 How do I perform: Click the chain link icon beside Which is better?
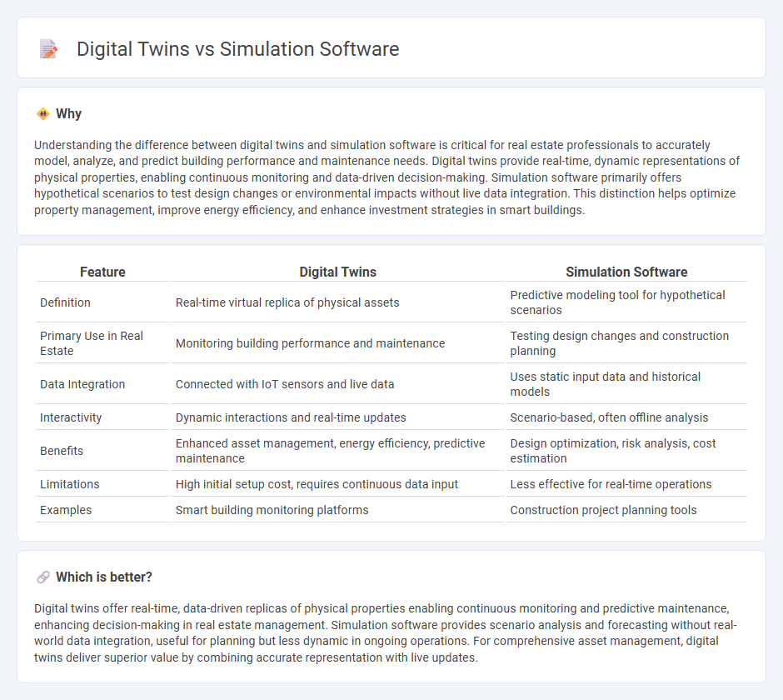[43, 577]
